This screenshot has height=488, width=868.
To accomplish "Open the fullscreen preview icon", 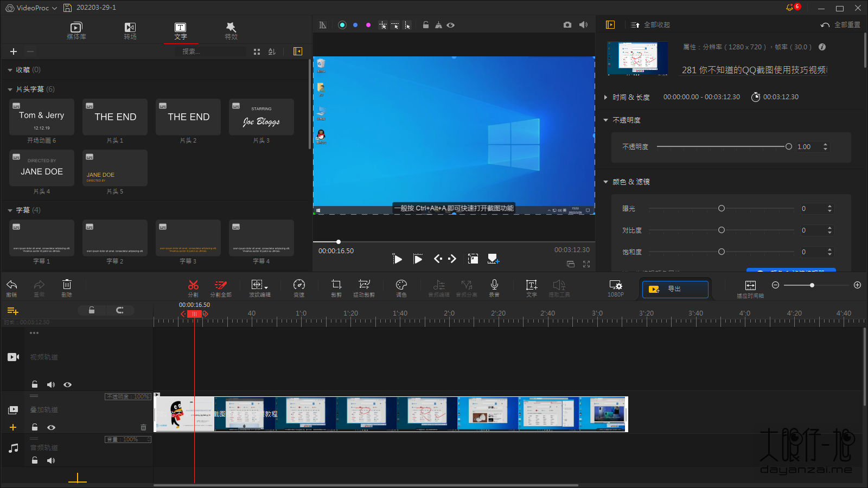I will [586, 264].
